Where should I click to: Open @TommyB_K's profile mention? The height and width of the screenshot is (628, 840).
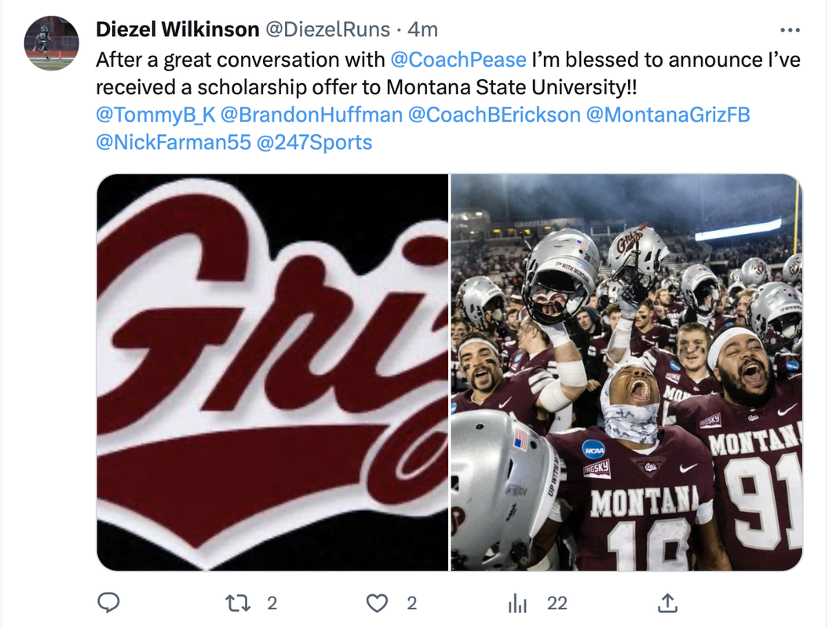[155, 115]
